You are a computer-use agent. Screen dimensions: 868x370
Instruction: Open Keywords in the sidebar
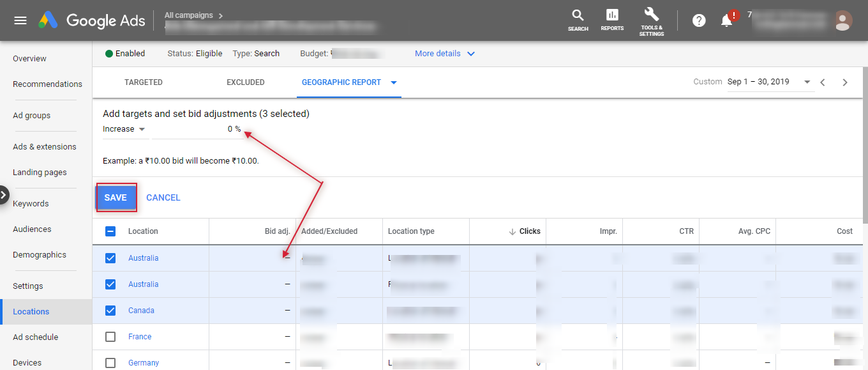31,204
